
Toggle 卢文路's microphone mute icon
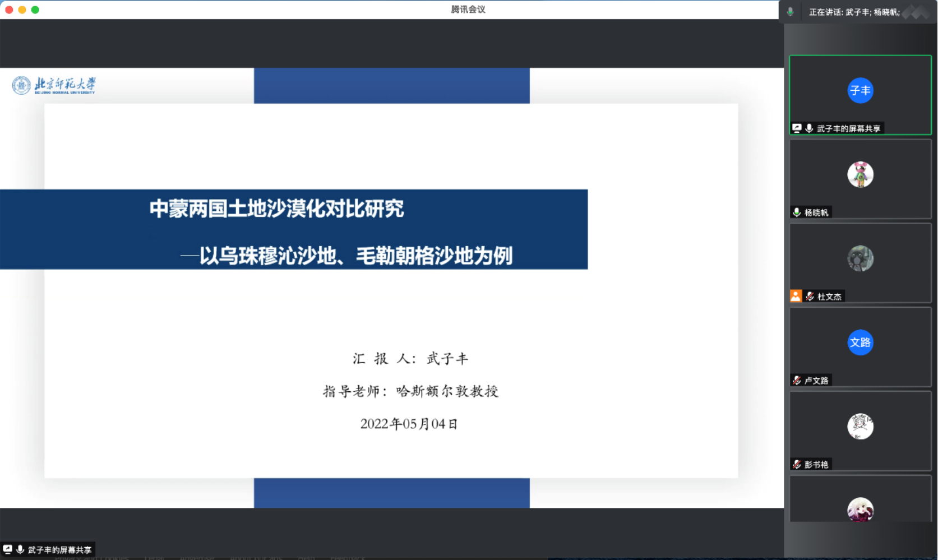797,380
